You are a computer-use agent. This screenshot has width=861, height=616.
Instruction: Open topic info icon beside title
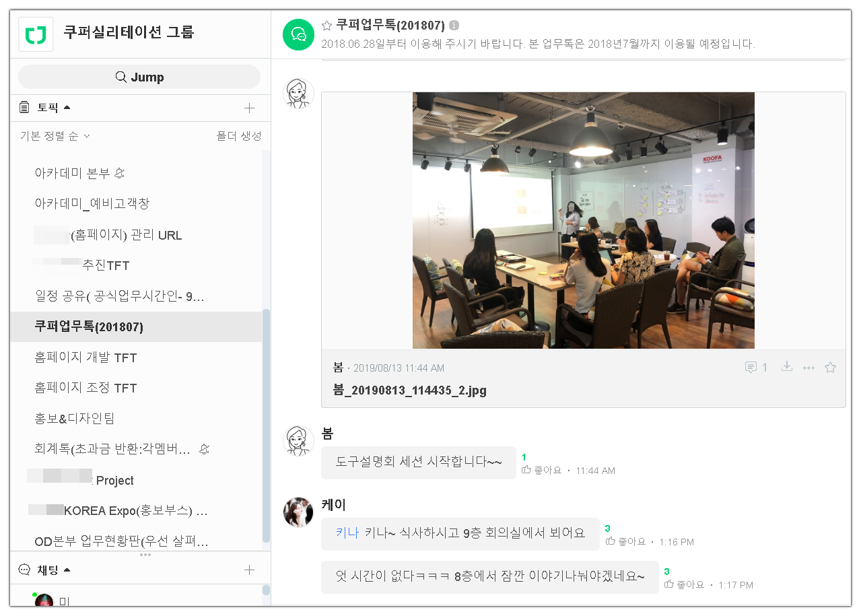pos(454,26)
